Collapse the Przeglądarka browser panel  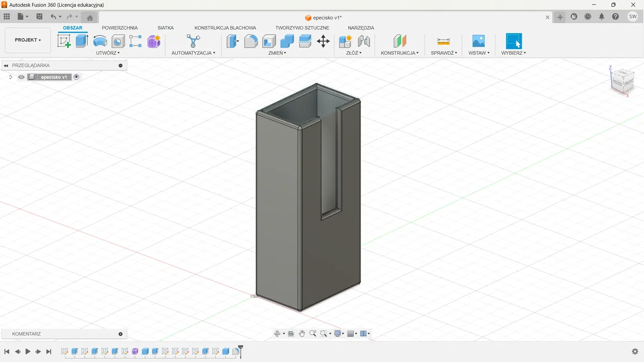(x=6, y=66)
